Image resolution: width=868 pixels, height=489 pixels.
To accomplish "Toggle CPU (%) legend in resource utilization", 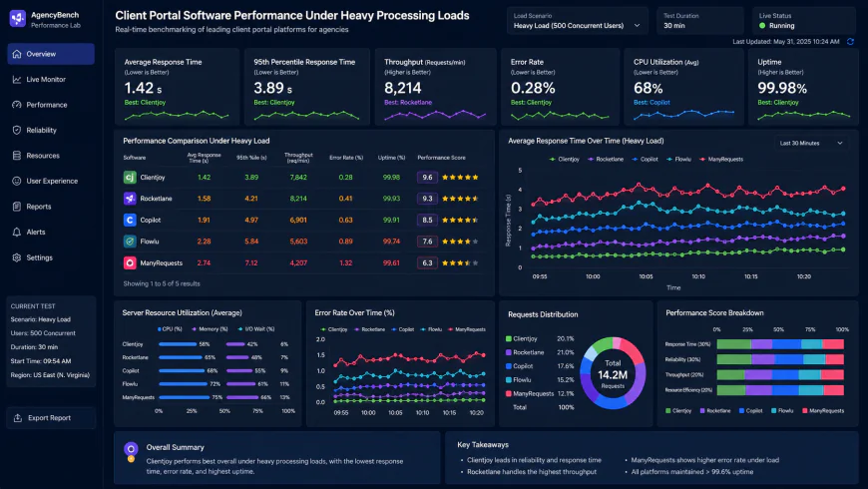I will pos(170,329).
